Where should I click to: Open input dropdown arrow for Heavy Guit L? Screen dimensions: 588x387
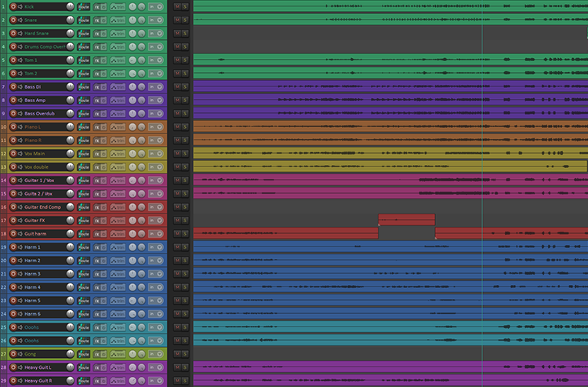coord(160,367)
